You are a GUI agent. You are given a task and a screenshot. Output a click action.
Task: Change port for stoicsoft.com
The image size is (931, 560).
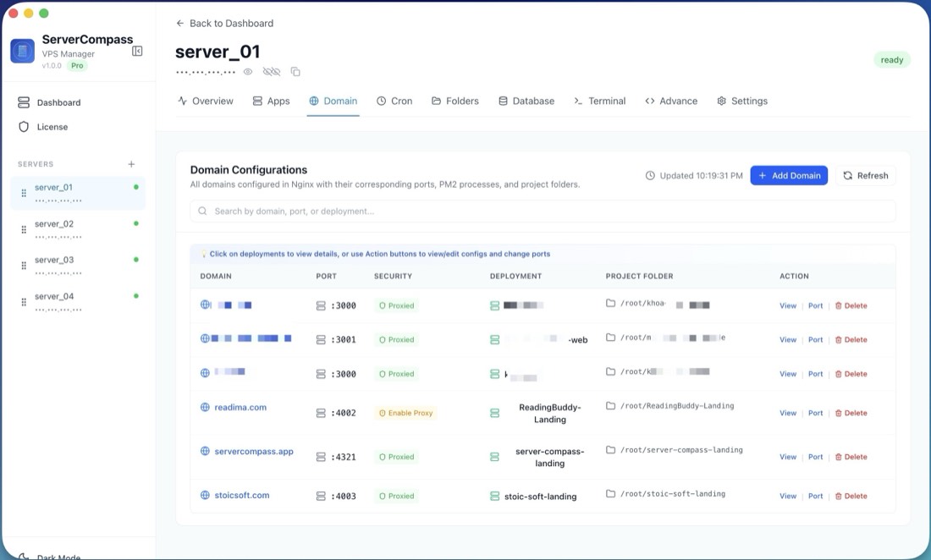point(815,496)
